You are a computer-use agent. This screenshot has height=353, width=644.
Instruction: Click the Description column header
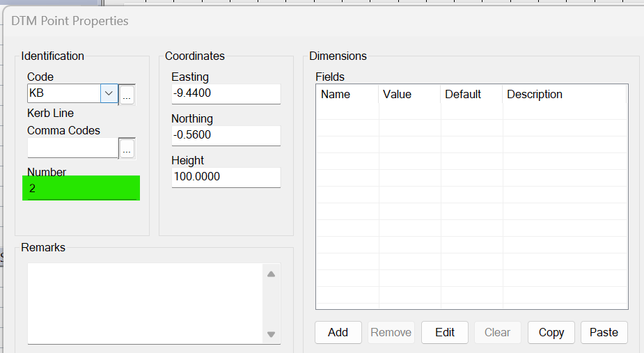tap(564, 95)
